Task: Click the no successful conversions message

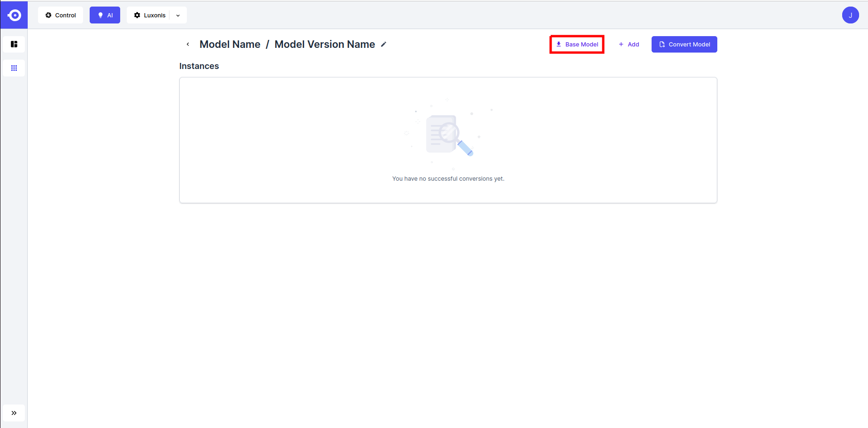Action: coord(448,179)
